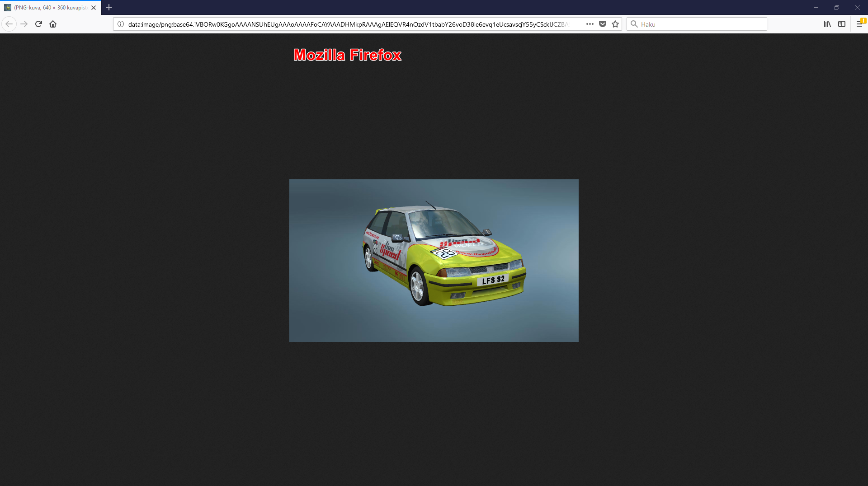Select the PNG-kuva 640 × 360 tab
This screenshot has width=868, height=486.
click(51, 8)
